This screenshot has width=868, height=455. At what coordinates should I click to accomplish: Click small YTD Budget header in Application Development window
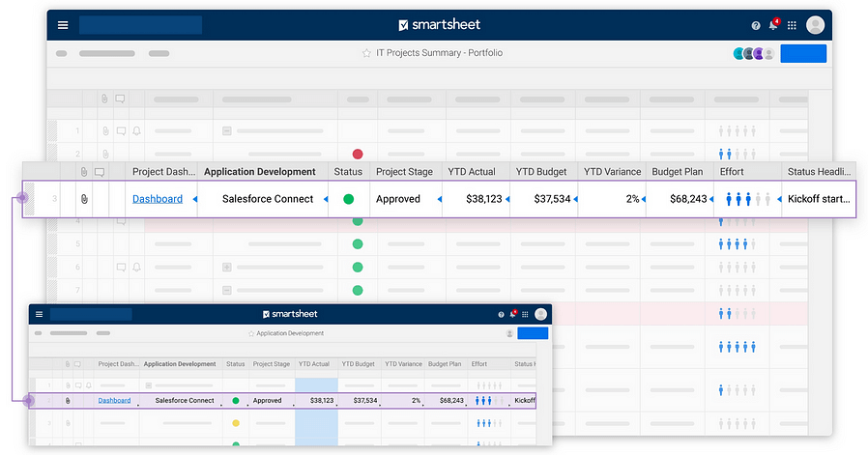click(x=358, y=364)
